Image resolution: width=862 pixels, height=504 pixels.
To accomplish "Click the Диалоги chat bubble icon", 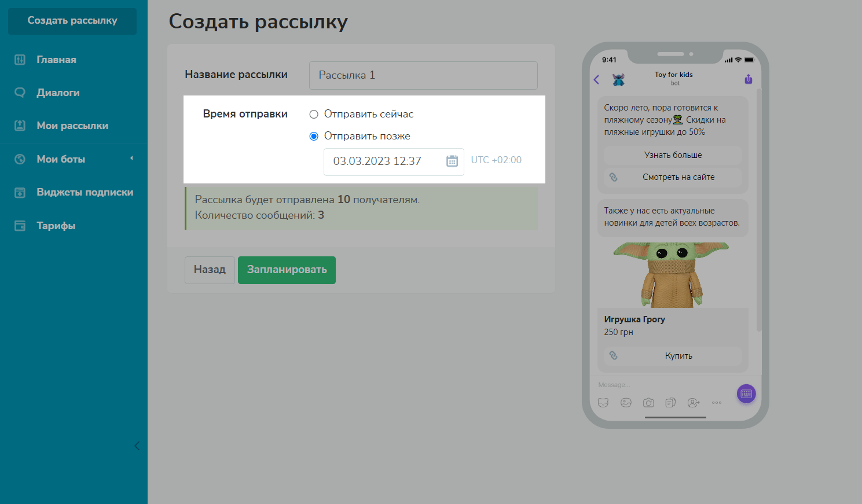I will pos(20,93).
